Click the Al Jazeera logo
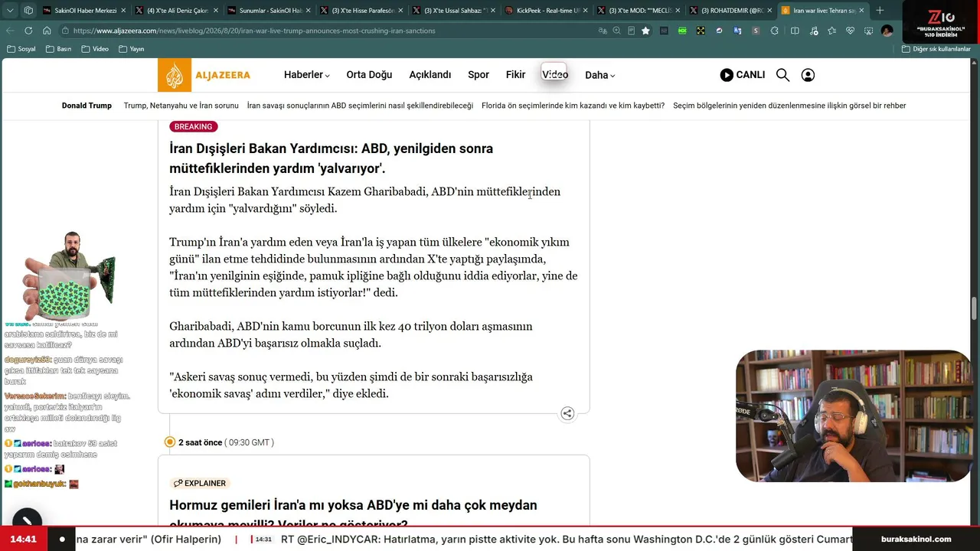The image size is (980, 551). pos(204,75)
